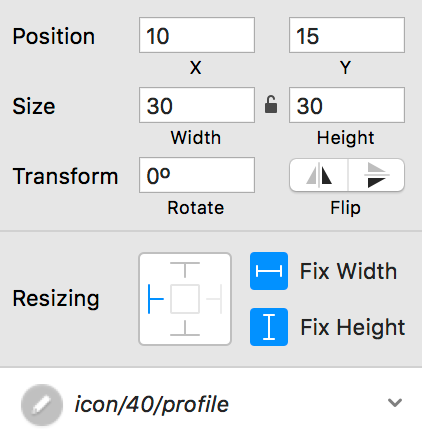Toggle the Fix Height button
Image resolution: width=422 pixels, height=440 pixels.
tap(269, 327)
